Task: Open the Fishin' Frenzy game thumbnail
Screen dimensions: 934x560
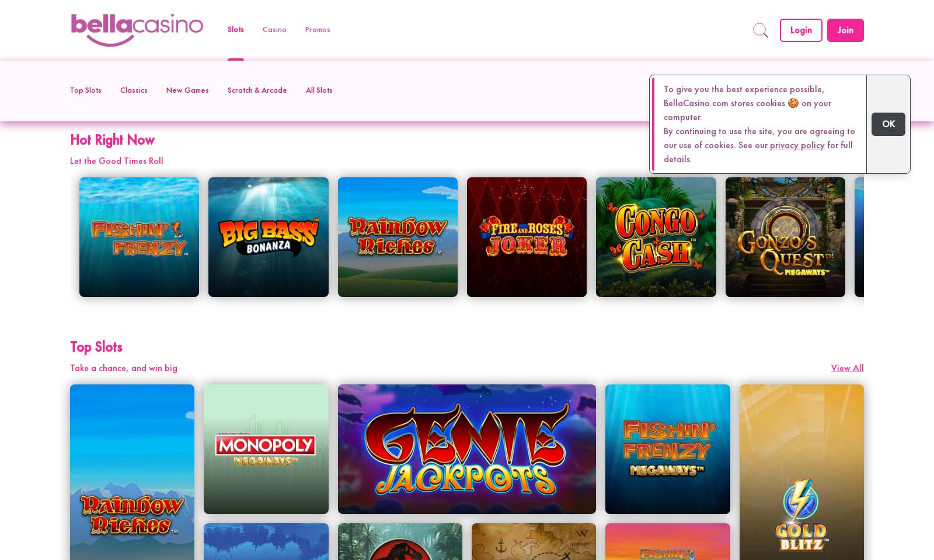Action: click(139, 237)
